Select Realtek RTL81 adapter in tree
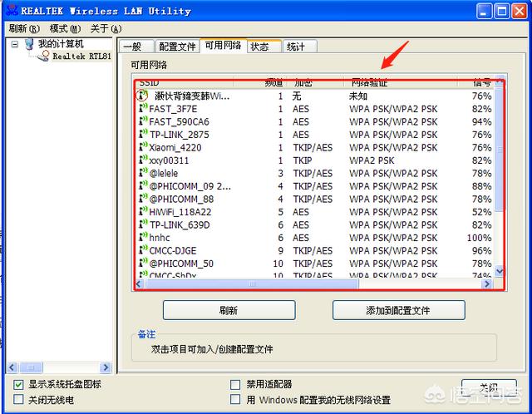The width and height of the screenshot is (532, 414). pos(81,57)
